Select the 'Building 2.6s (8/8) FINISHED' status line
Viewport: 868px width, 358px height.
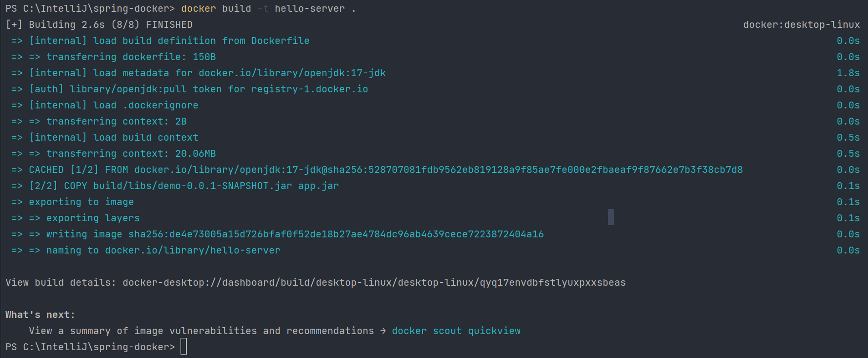[x=99, y=25]
